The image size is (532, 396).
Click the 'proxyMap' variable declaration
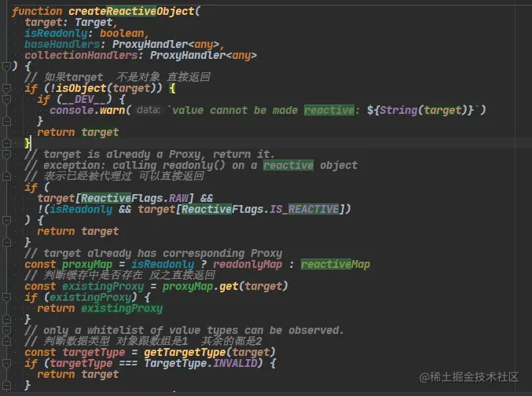tap(87, 264)
